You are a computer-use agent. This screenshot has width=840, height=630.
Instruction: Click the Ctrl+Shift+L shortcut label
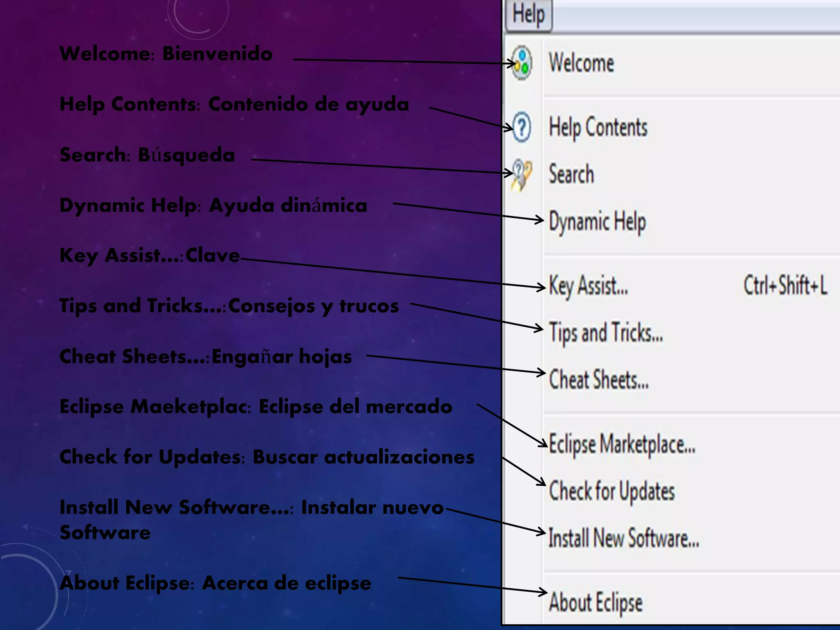click(785, 285)
